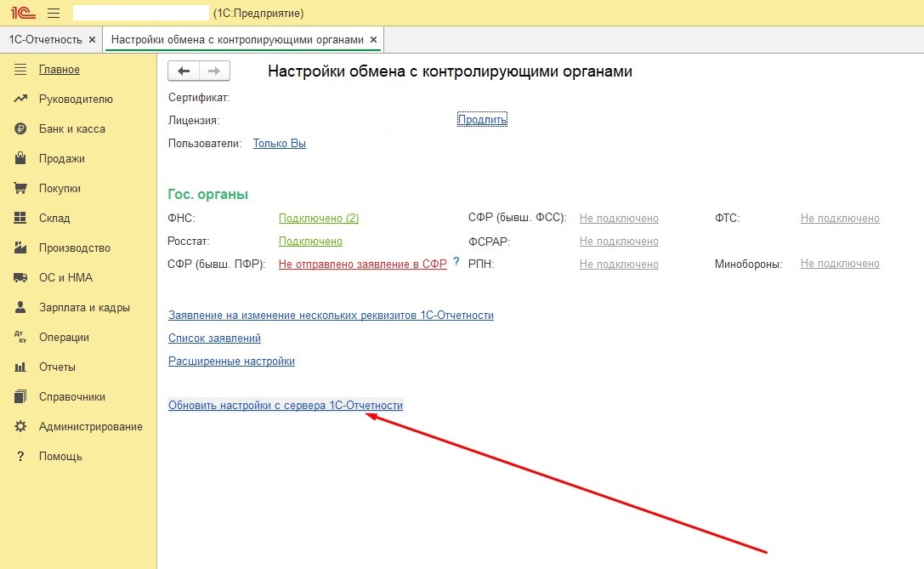Select the Настройки обмена с контролирующими органами tab
924x569 pixels.
point(237,39)
